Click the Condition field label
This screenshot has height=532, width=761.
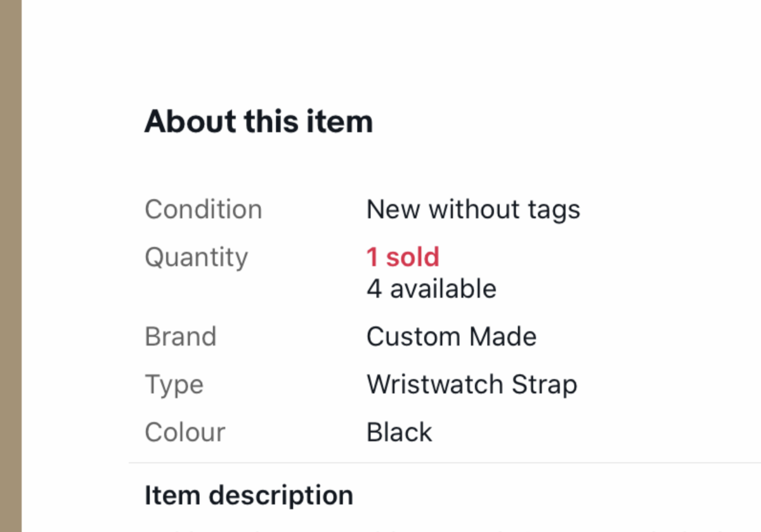point(203,209)
